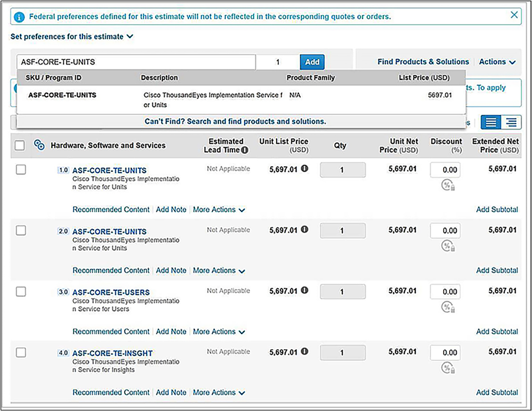Click Add Note on line 2.0
The width and height of the screenshot is (532, 411).
(171, 270)
